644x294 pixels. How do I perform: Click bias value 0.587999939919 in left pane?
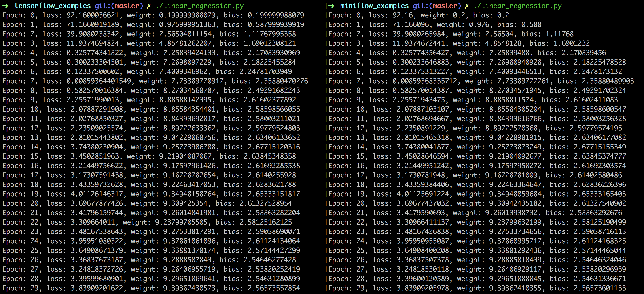pos(276,25)
